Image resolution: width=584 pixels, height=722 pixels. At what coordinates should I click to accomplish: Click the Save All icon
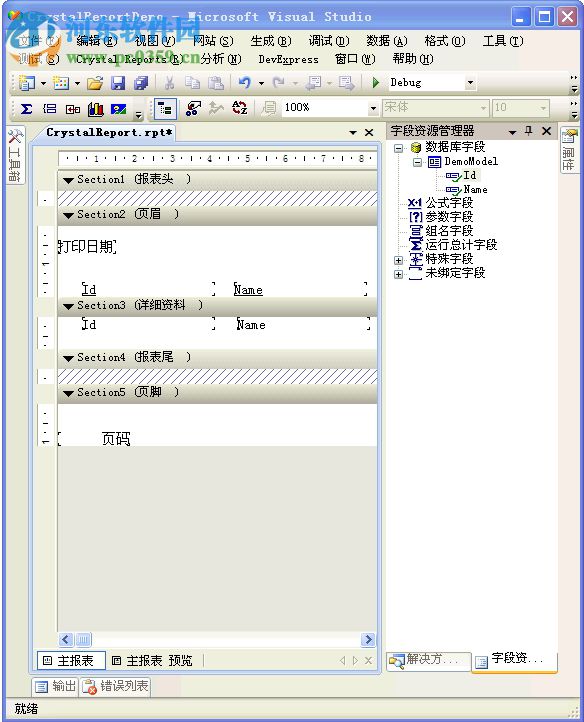141,83
